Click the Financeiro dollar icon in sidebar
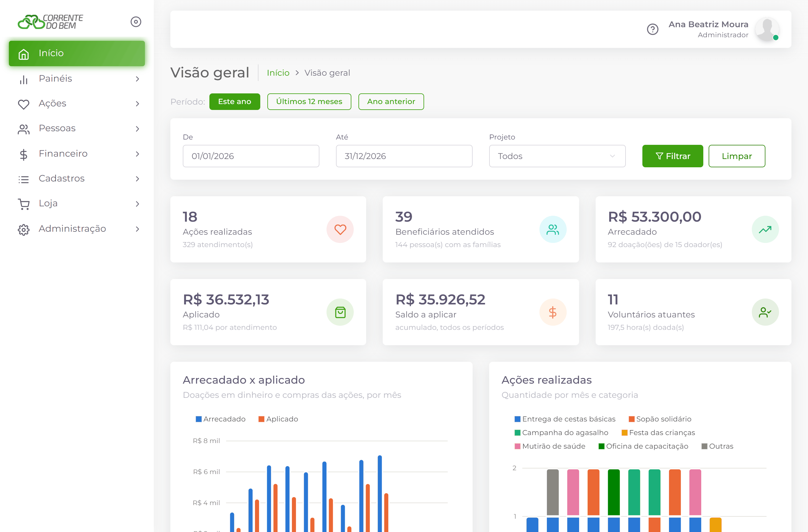The width and height of the screenshot is (808, 532). 23,154
